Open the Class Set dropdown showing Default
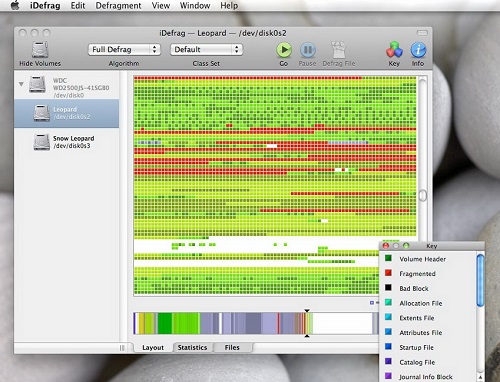The width and height of the screenshot is (500, 382). [206, 50]
